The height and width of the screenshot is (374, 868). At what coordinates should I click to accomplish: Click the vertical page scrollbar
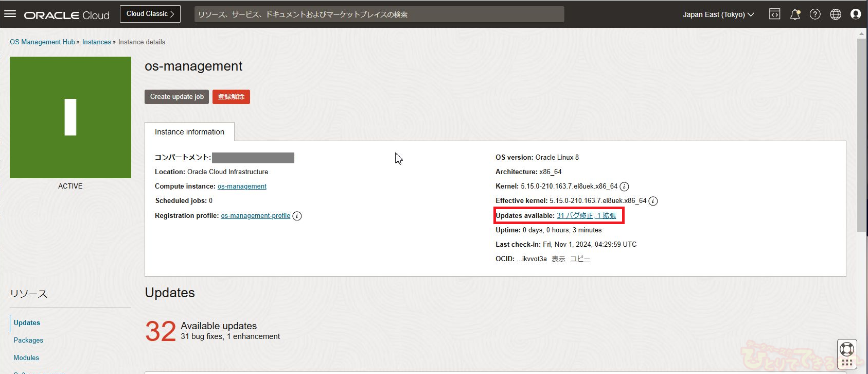tap(861, 134)
